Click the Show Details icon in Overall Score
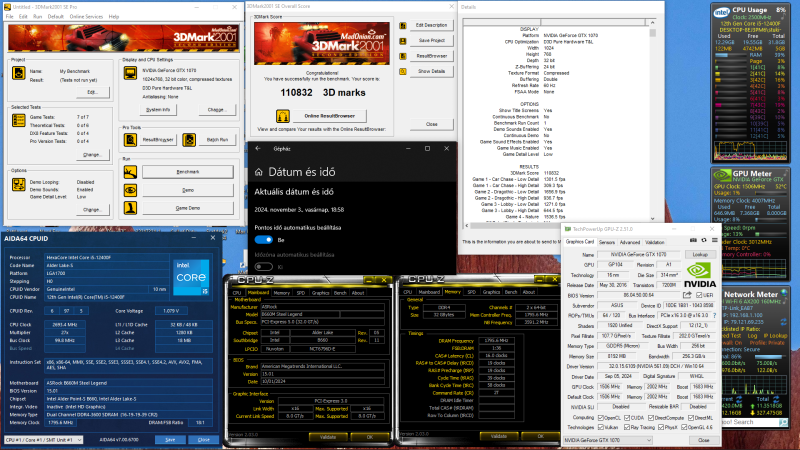This screenshot has height=450, width=800. tap(403, 71)
